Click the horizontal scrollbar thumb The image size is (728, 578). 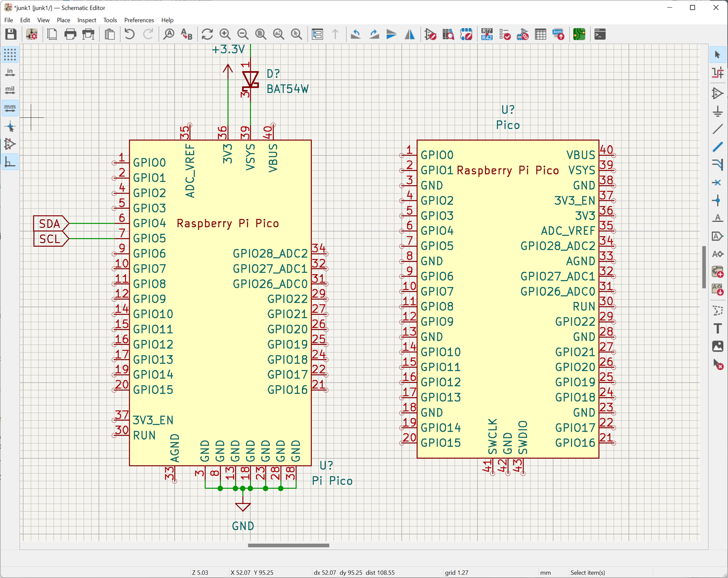click(288, 545)
